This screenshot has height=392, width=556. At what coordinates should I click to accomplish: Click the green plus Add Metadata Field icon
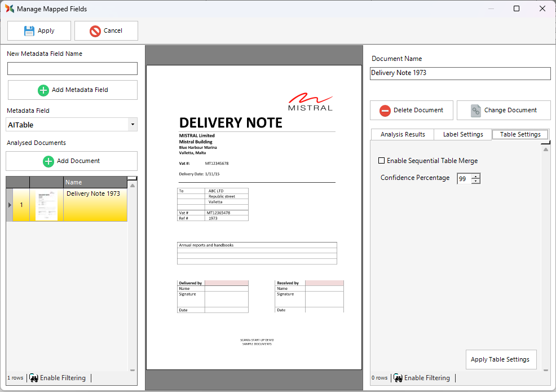pos(43,90)
